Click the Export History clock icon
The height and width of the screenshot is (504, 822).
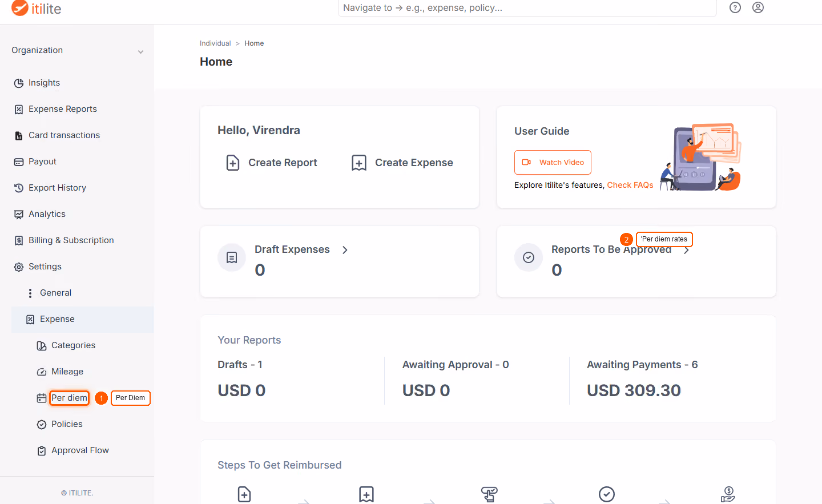(x=19, y=188)
